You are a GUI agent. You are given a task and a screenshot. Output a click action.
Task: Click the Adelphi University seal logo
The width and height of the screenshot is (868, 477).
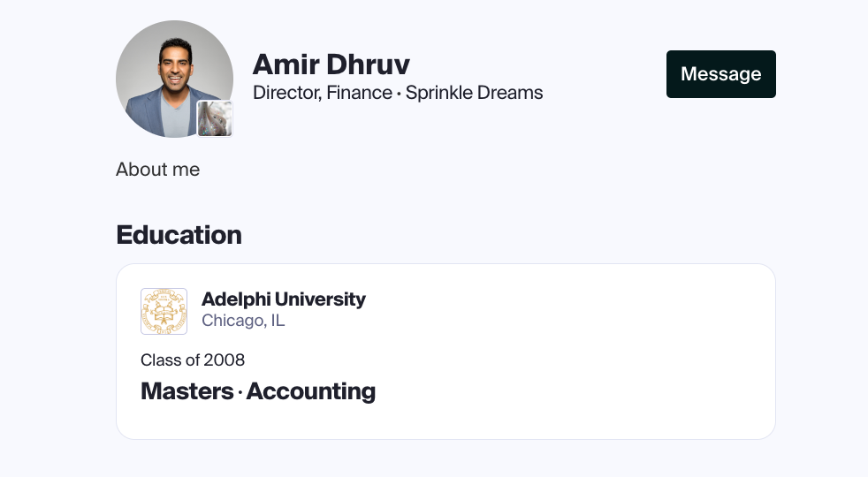(x=164, y=311)
